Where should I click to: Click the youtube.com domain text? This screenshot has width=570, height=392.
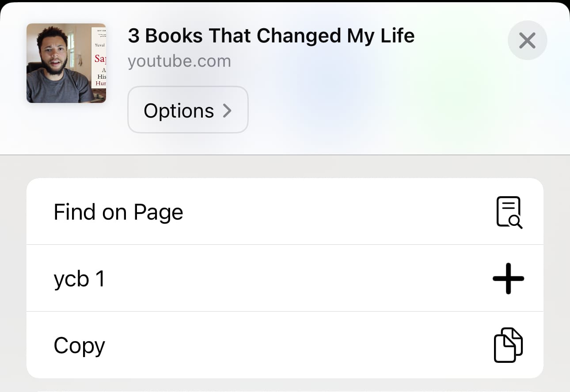point(179,61)
